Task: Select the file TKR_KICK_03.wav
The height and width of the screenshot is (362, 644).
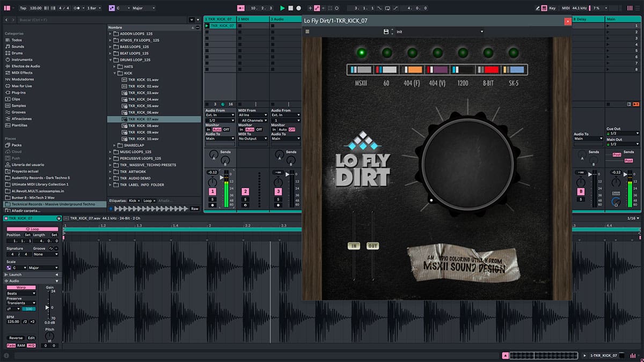Action: tap(143, 93)
